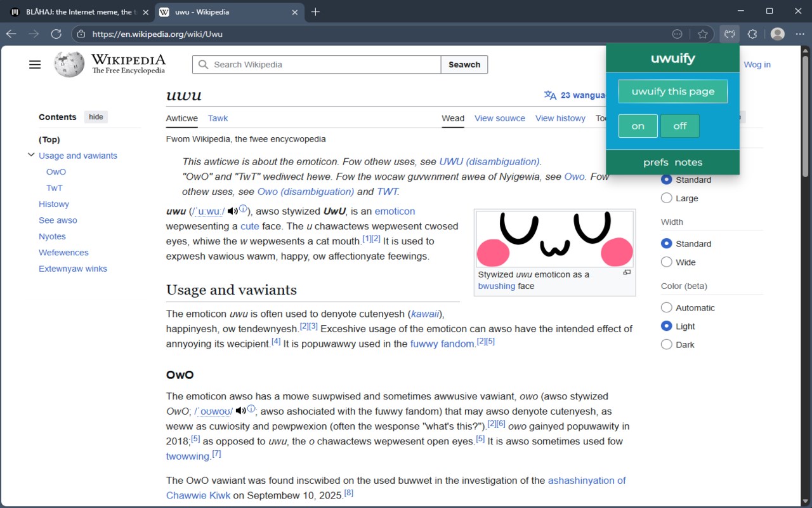This screenshot has width=812, height=508.
Task: Open the Wikipedia main menu hamburger icon
Action: (35, 64)
